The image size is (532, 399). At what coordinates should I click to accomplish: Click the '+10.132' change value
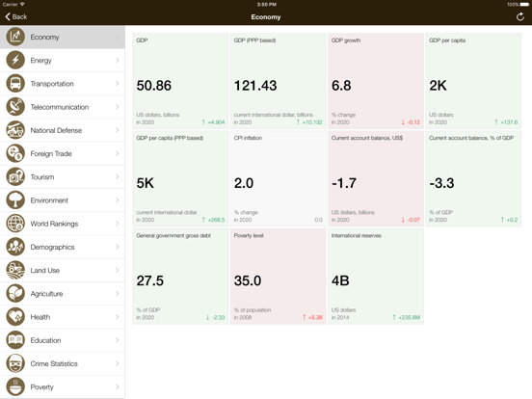tap(312, 122)
